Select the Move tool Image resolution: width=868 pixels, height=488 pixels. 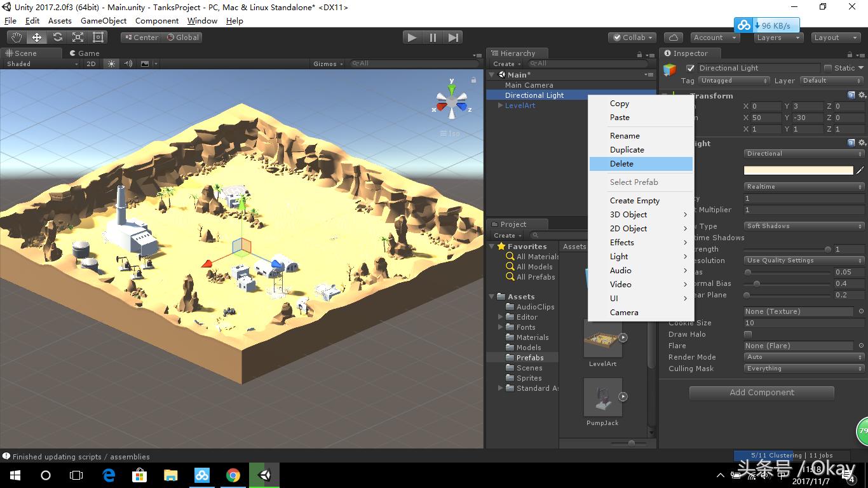37,37
